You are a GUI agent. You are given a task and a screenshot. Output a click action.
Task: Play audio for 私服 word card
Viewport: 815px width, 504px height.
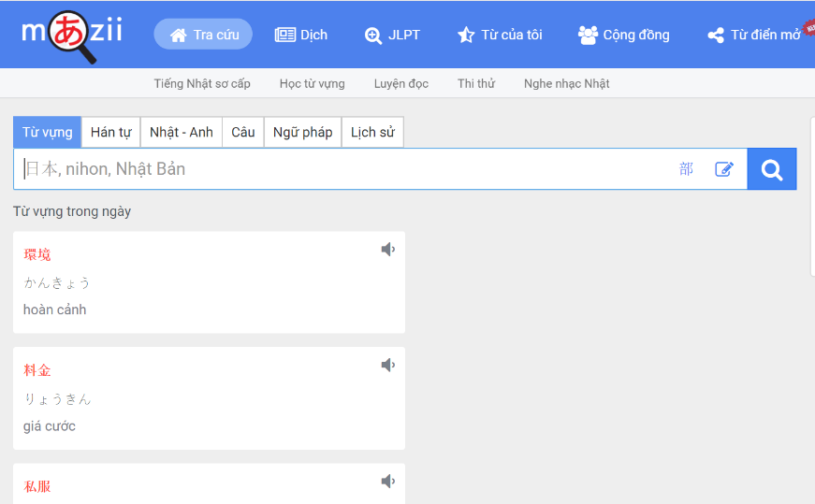coord(388,482)
